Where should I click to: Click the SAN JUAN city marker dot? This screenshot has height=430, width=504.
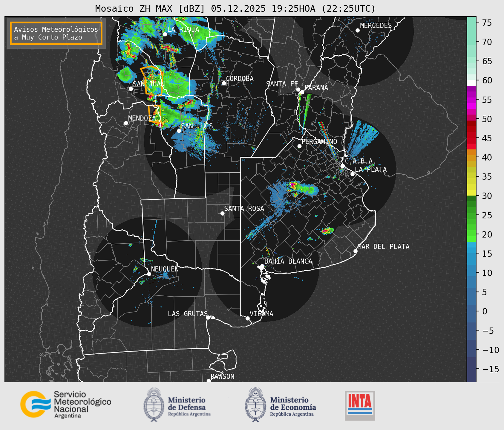coord(131,89)
